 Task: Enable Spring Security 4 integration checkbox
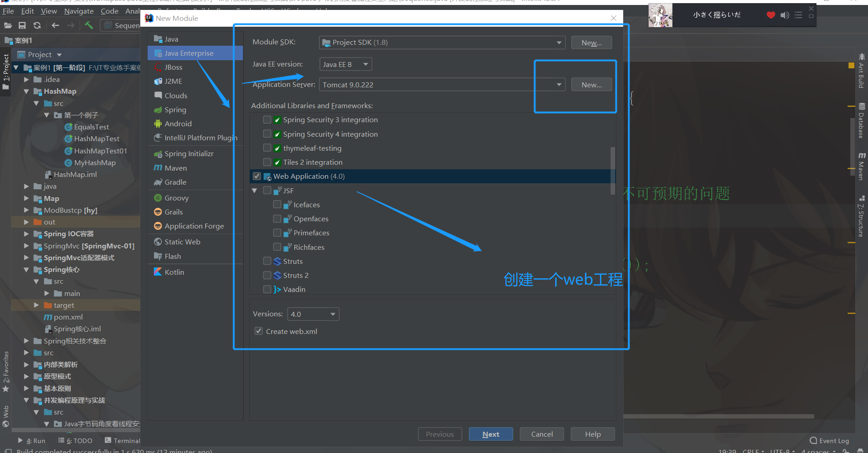tap(267, 134)
